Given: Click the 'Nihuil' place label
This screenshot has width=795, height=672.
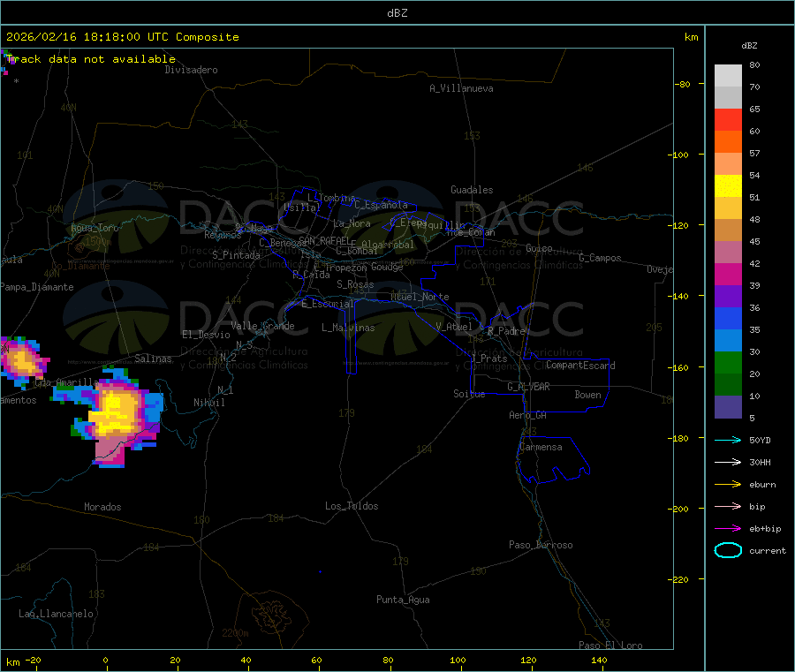Looking at the screenshot, I should coord(208,403).
